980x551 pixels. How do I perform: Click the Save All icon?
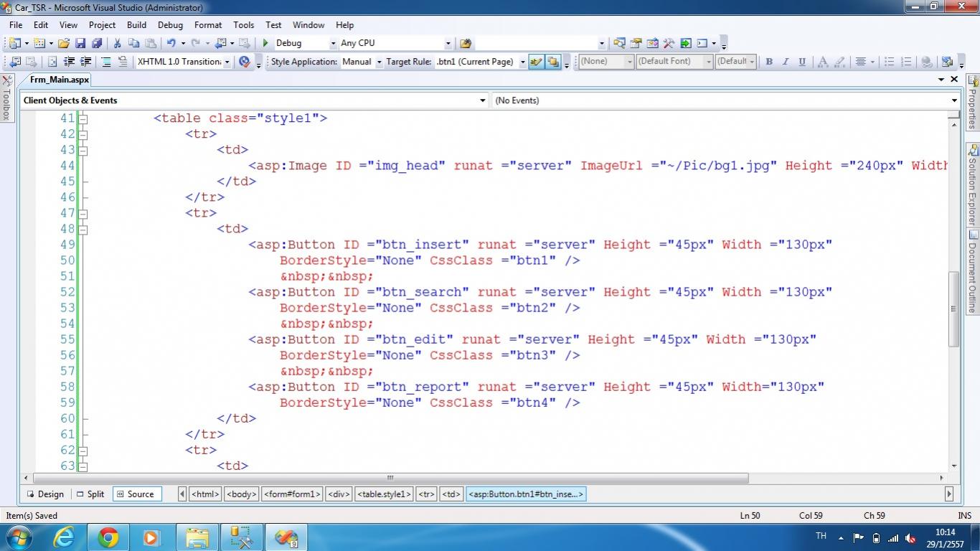click(x=96, y=43)
